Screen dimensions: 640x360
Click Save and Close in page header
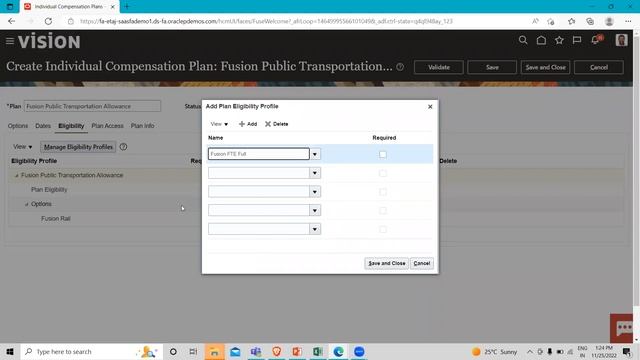coord(545,67)
